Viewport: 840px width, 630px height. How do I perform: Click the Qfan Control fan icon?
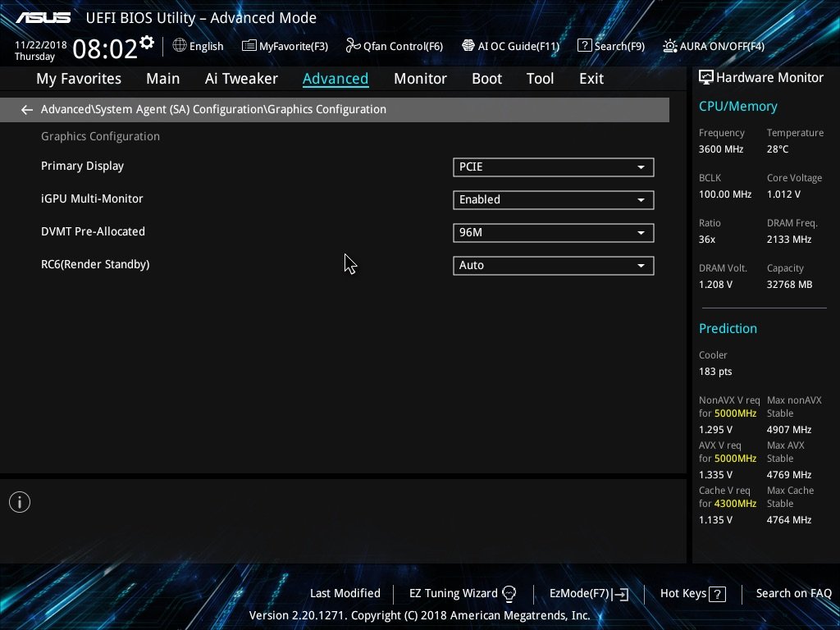tap(353, 46)
